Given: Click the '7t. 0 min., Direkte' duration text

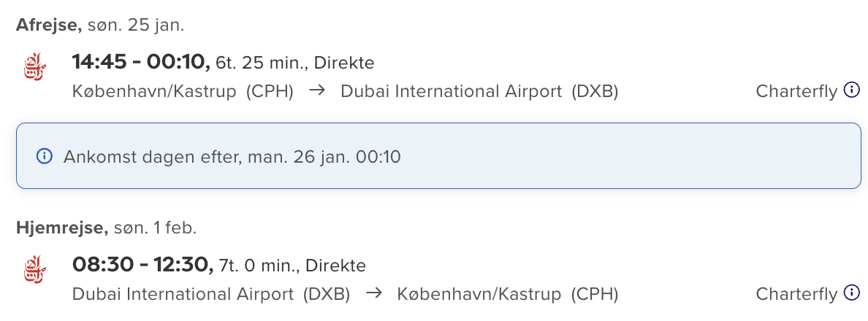Looking at the screenshot, I should (x=292, y=266).
